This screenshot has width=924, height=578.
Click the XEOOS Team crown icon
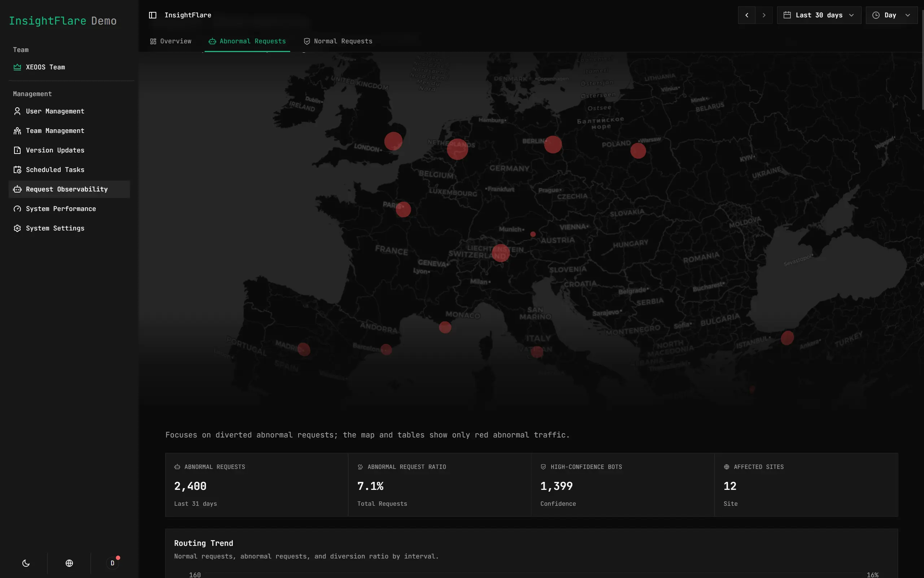[17, 67]
